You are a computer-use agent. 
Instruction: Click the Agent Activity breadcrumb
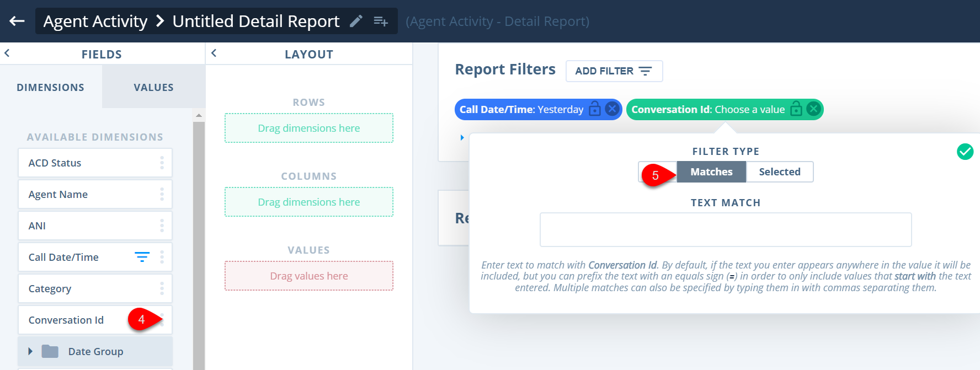tap(95, 21)
